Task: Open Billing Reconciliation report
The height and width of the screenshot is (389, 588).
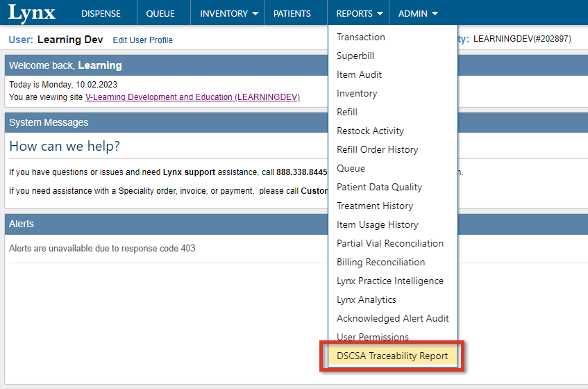Action: coord(381,263)
